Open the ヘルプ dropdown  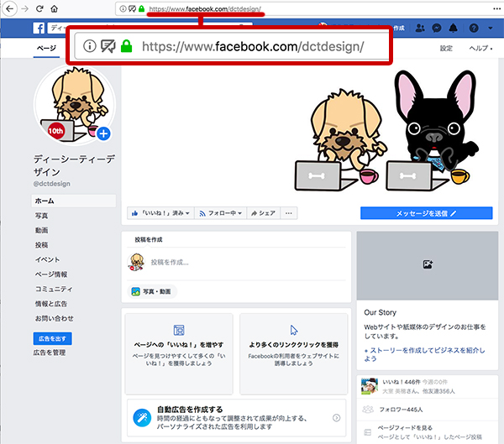[480, 48]
